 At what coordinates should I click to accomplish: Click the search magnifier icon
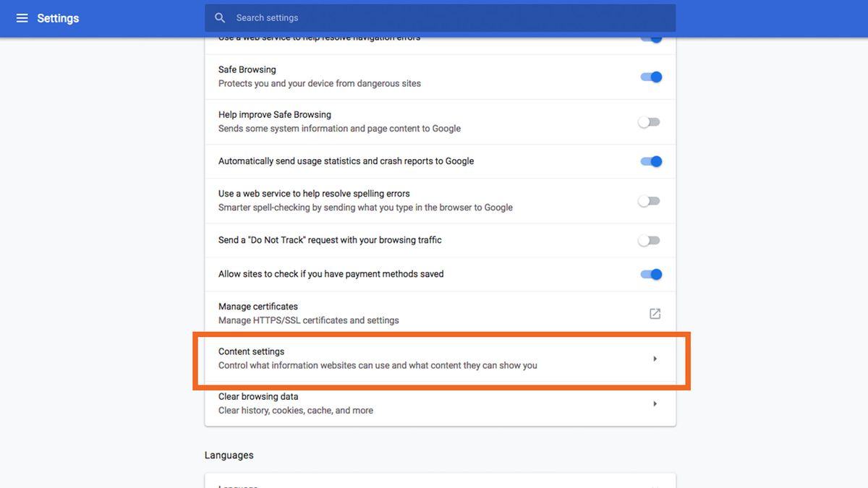[x=219, y=17]
